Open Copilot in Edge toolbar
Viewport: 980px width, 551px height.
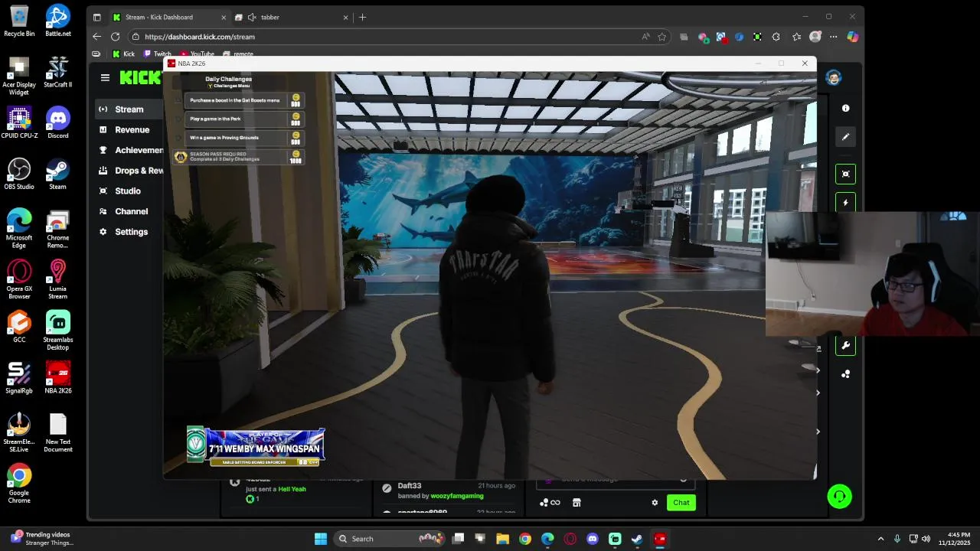pyautogui.click(x=852, y=37)
